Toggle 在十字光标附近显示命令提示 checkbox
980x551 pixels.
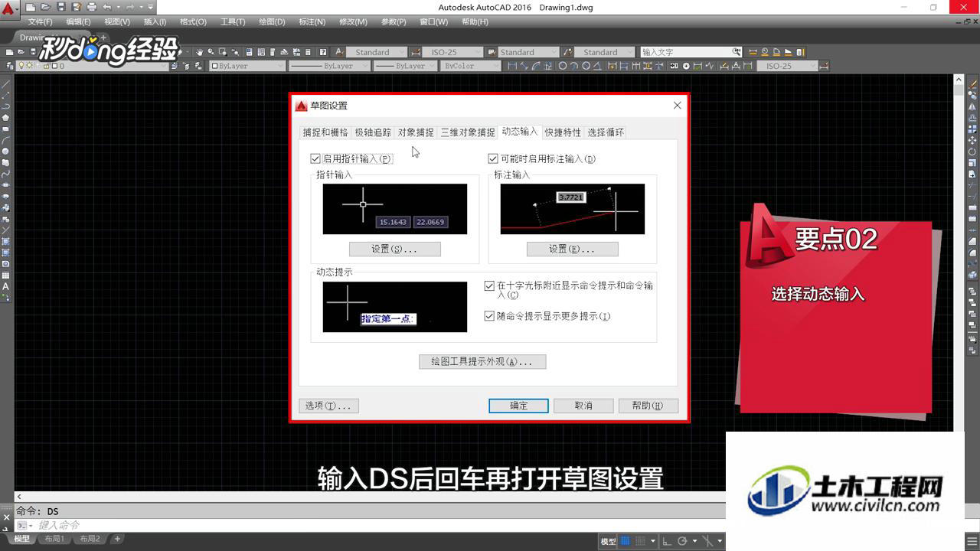click(490, 285)
